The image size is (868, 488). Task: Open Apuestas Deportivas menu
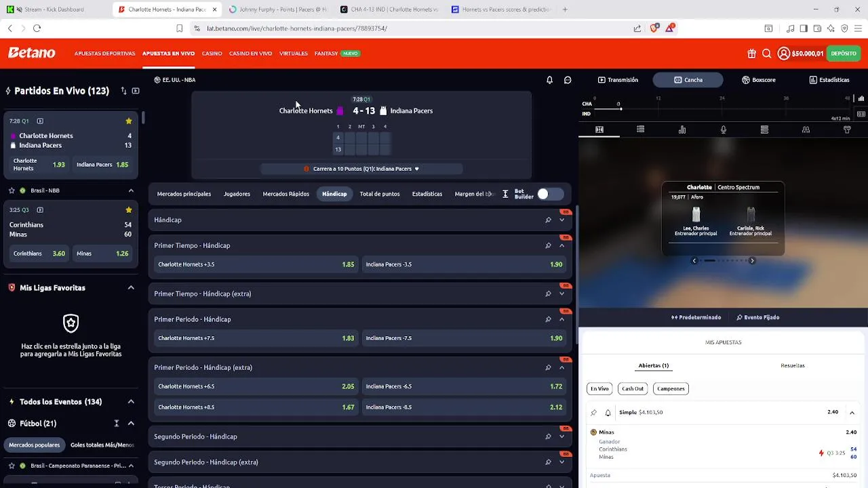[x=105, y=54]
